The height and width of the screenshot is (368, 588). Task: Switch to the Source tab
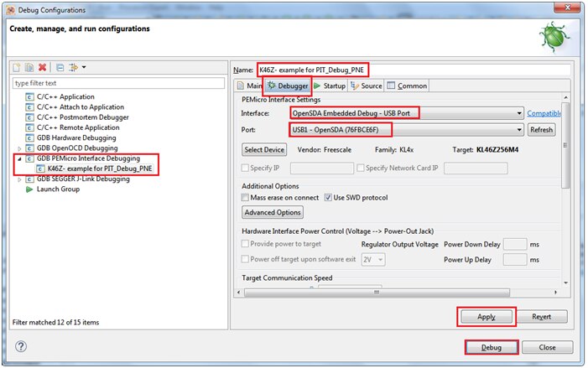click(x=367, y=86)
